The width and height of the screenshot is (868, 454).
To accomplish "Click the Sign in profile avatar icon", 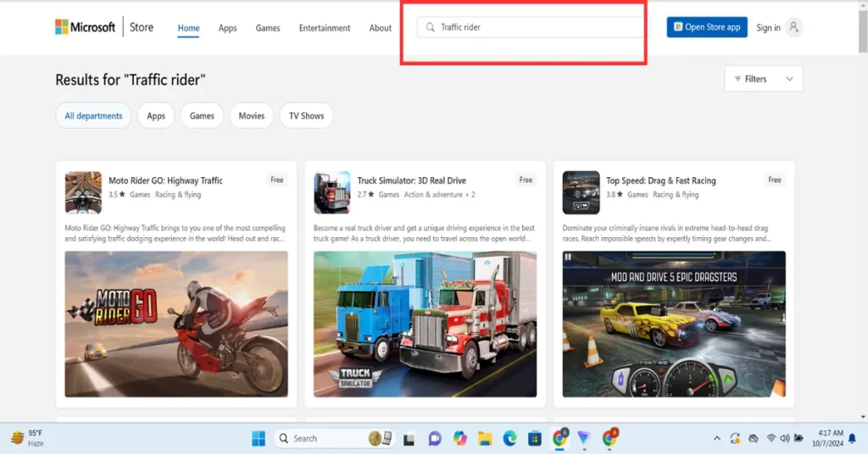I will click(x=793, y=27).
